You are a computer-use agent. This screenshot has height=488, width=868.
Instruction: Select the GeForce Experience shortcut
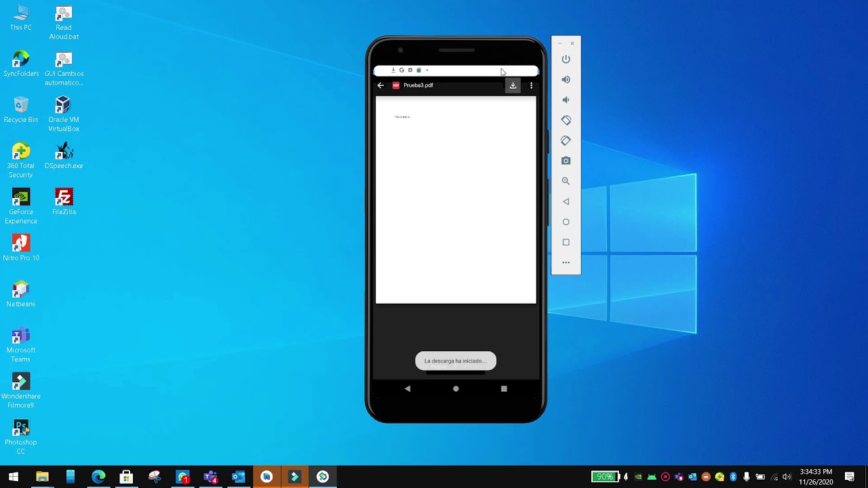click(x=21, y=207)
